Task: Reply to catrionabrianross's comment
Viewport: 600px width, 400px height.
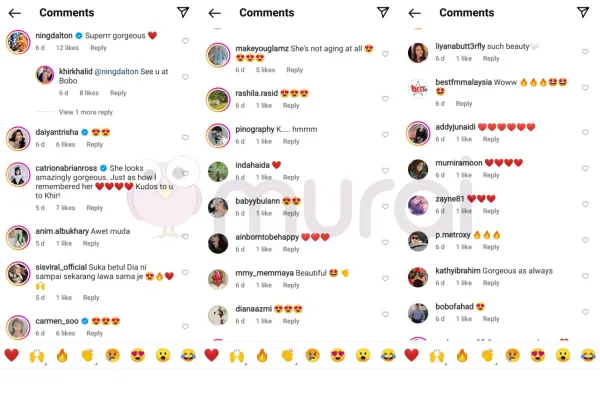Action: pyautogui.click(x=95, y=208)
